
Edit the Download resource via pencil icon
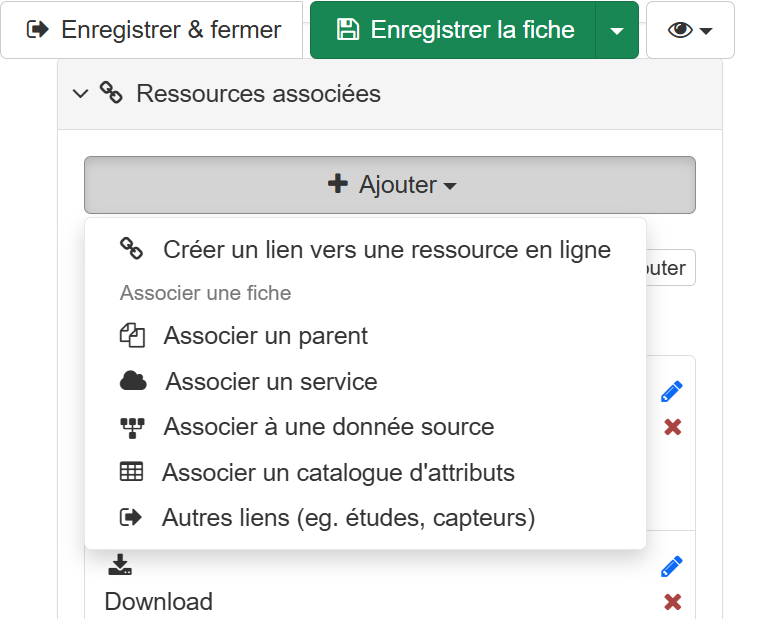click(x=672, y=567)
